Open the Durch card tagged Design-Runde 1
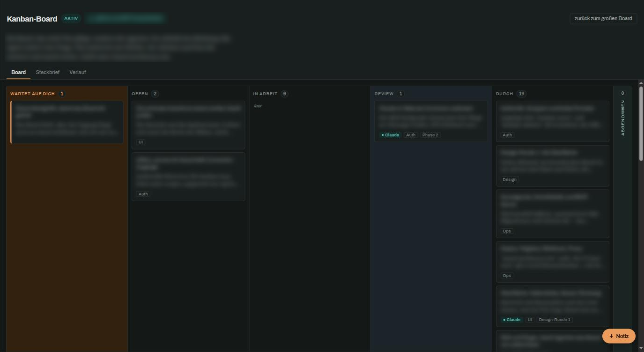Screen dimensions: 644x352 (x=553, y=306)
